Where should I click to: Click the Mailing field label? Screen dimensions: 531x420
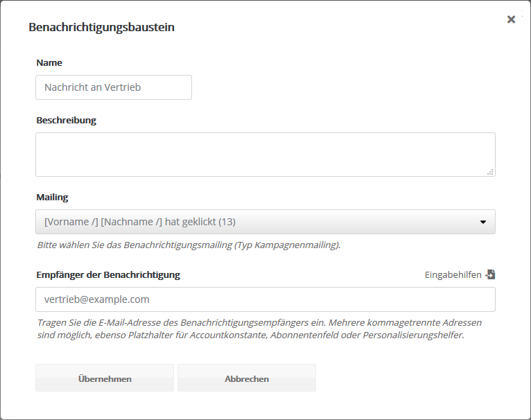click(52, 197)
